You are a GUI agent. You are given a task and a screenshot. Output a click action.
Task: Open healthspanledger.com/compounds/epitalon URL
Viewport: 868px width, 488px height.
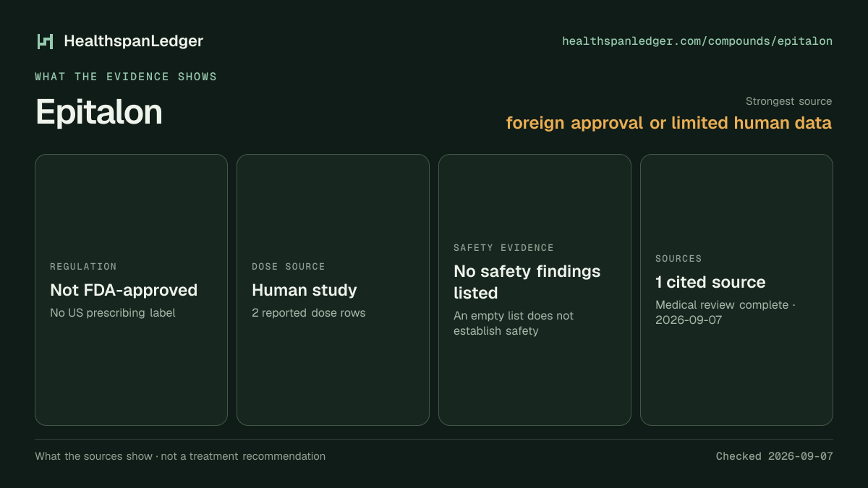tap(697, 41)
